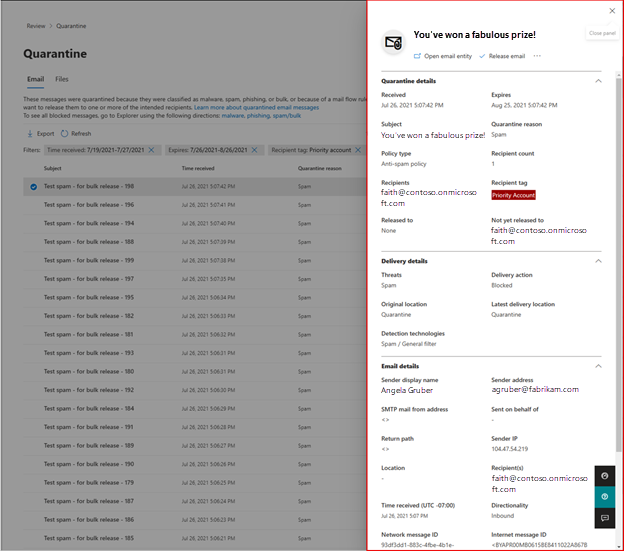Select Test spam bulk release 192
Viewport: 638px width, 551px height.
pyautogui.click(x=194, y=390)
